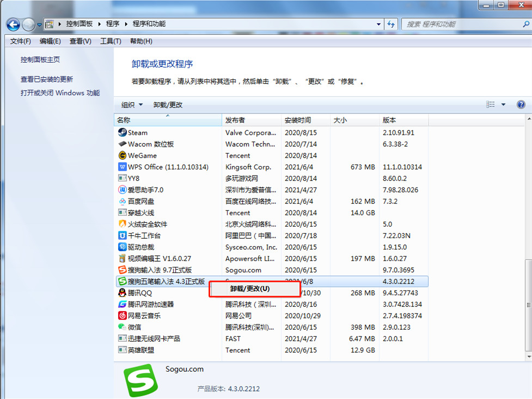Open 打开或关闭 Windows 功能 link
This screenshot has height=399, width=532.
point(60,93)
